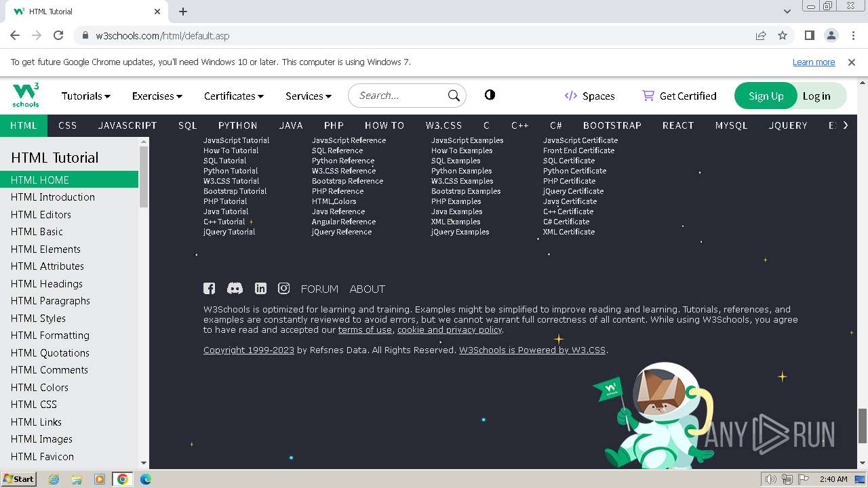Viewport: 868px width, 488px height.
Task: Close the HTML Tutorial tab
Action: [157, 12]
